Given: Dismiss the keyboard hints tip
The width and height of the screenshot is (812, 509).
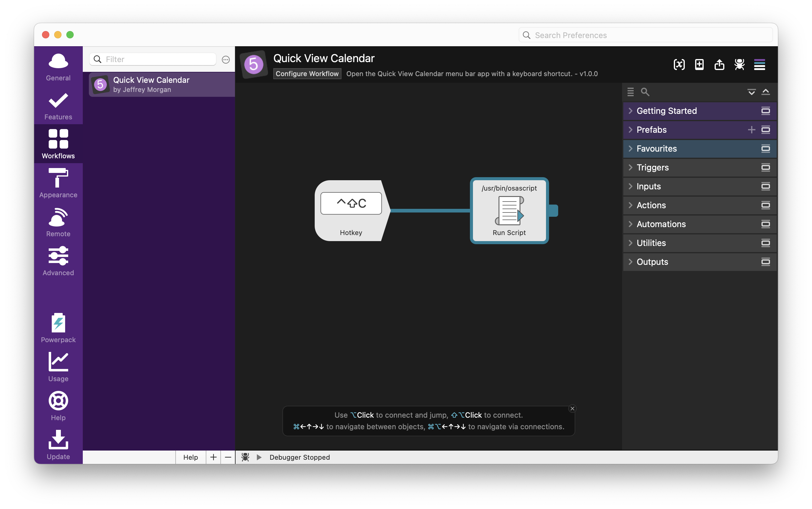Looking at the screenshot, I should (572, 408).
